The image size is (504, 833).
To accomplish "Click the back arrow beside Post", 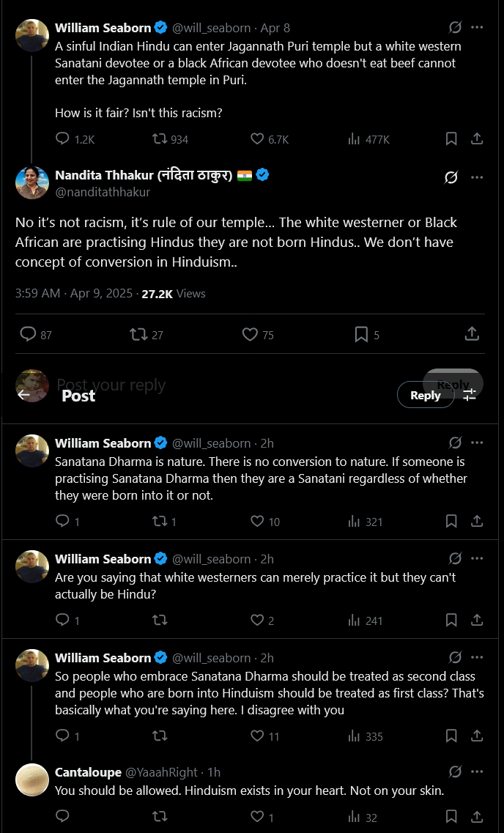I will point(24,395).
